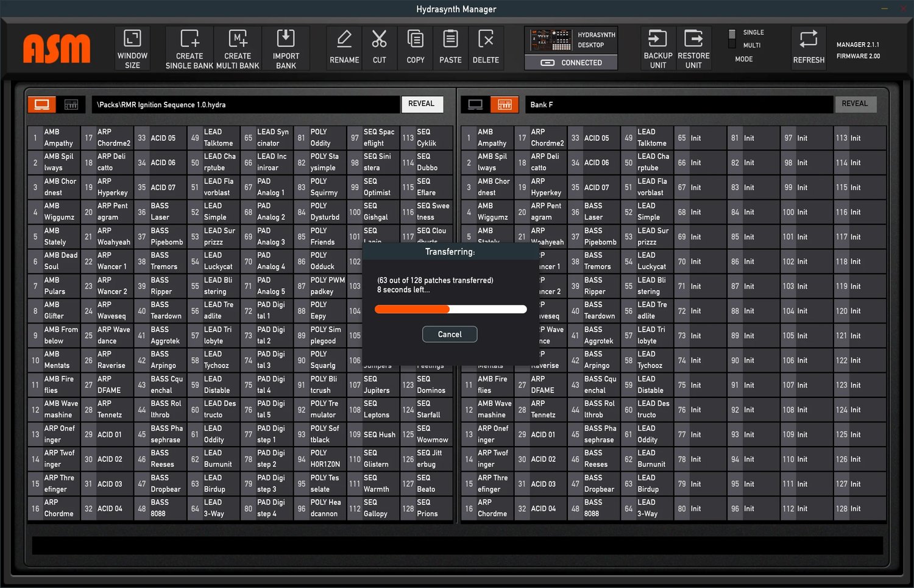Select patch 96 POLY Headcannon

pyautogui.click(x=321, y=508)
